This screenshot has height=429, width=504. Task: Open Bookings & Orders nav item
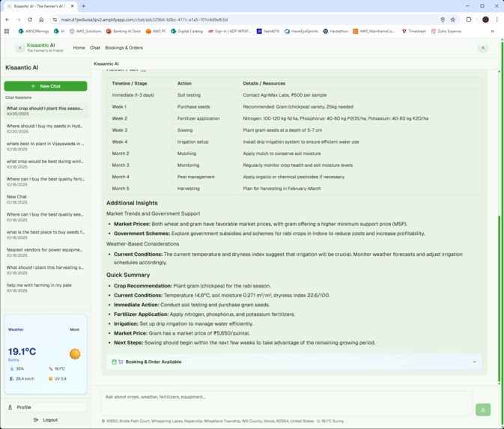124,48
